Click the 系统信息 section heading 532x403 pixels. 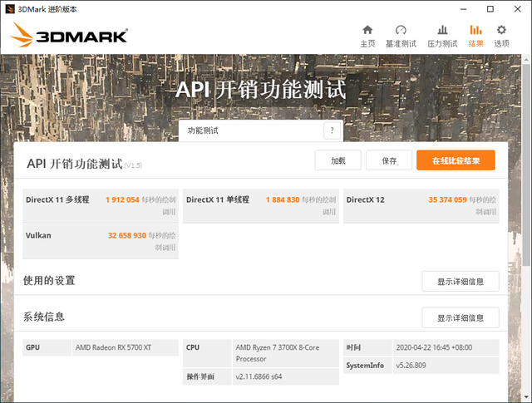44,317
